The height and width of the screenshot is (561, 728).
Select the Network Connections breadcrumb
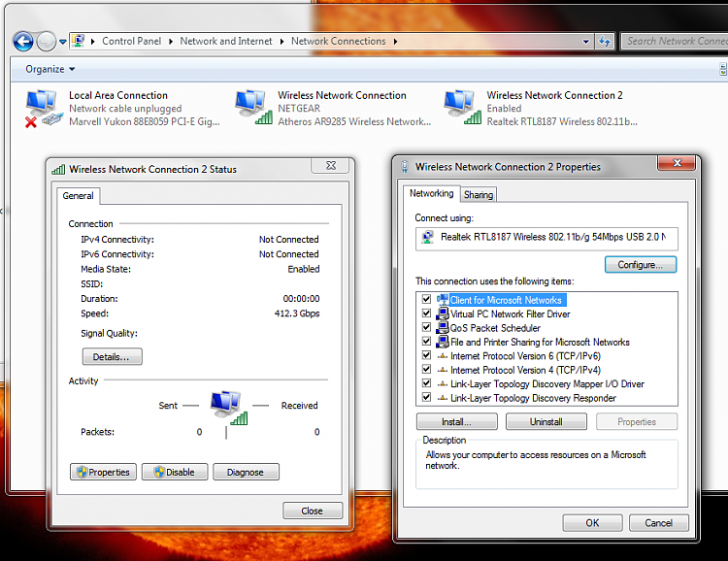tap(339, 41)
